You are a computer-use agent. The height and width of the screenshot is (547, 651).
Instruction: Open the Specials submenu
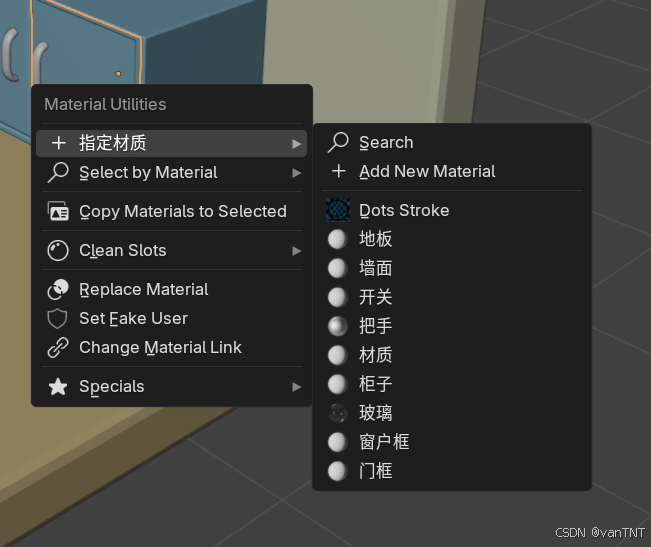click(171, 386)
